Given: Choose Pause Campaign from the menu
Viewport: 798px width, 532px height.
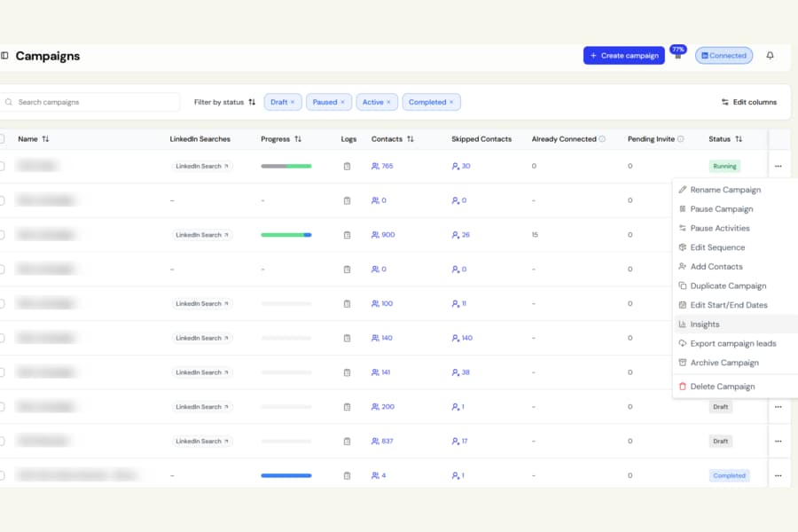Looking at the screenshot, I should (x=735, y=208).
